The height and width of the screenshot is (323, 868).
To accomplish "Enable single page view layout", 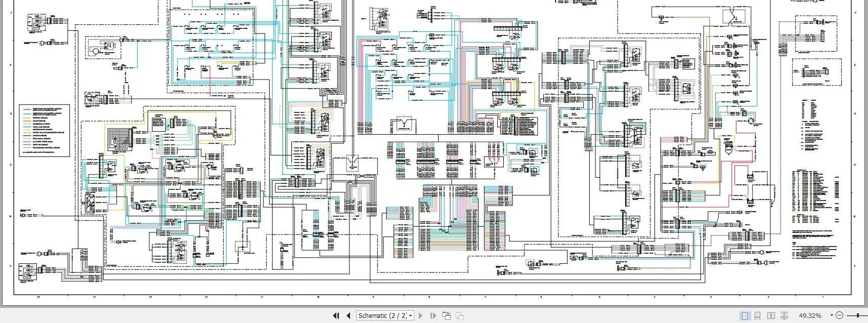I will click(745, 315).
